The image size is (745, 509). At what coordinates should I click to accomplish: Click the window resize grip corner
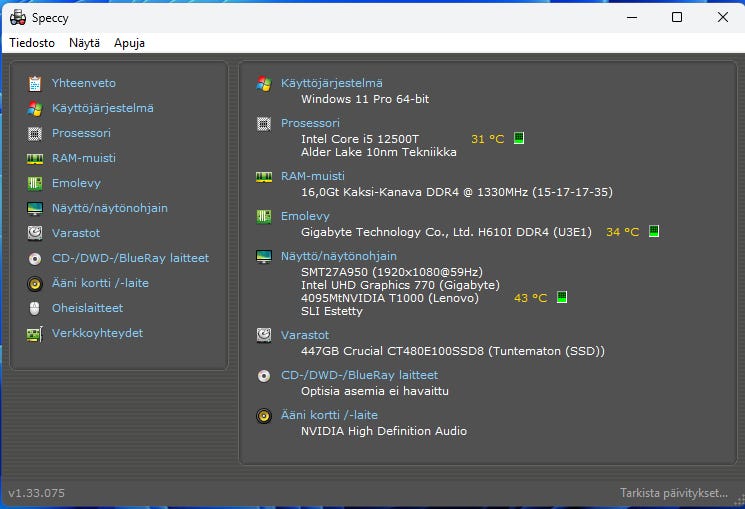pyautogui.click(x=739, y=501)
